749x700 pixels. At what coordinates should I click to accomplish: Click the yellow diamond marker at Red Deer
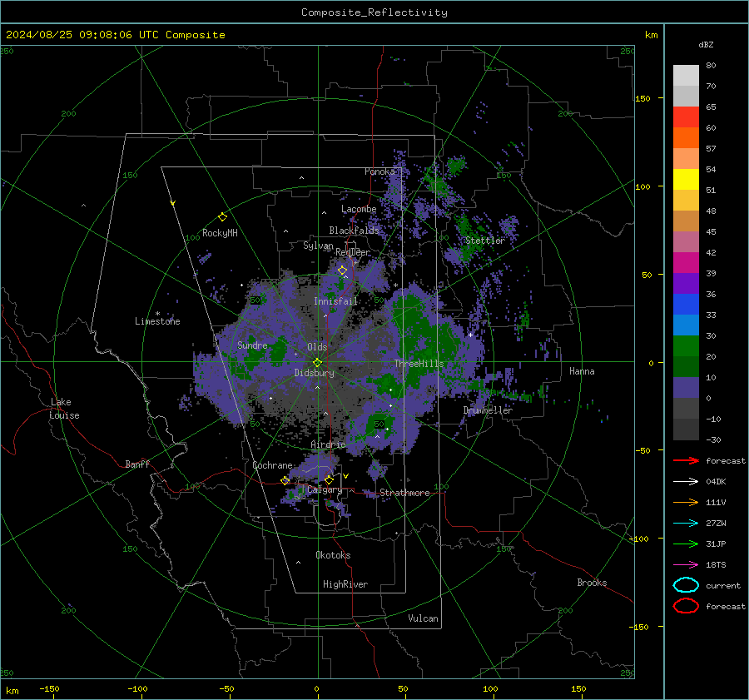pyautogui.click(x=342, y=270)
